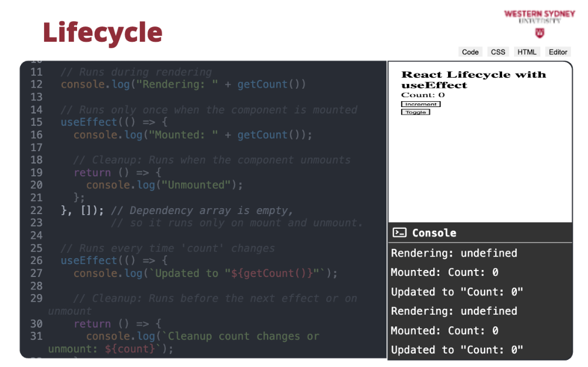Click line number 15 in the gutter
Image resolution: width=588 pixels, height=367 pixels.
pos(36,122)
